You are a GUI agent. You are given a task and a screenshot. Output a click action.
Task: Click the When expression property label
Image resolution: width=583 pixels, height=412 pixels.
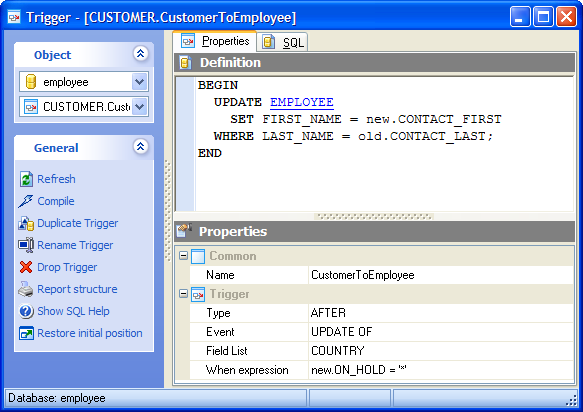coord(247,370)
